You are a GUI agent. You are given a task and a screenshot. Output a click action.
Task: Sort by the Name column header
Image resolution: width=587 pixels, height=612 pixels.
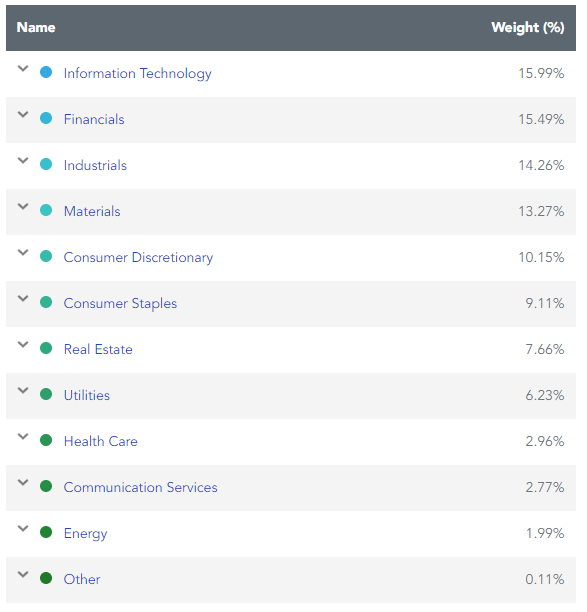36,27
